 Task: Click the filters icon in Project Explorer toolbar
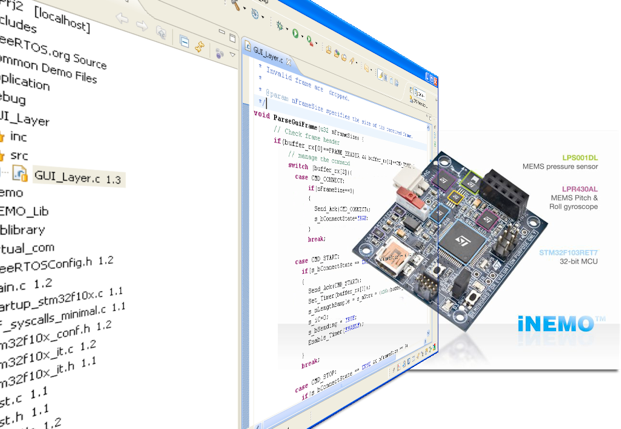[219, 53]
